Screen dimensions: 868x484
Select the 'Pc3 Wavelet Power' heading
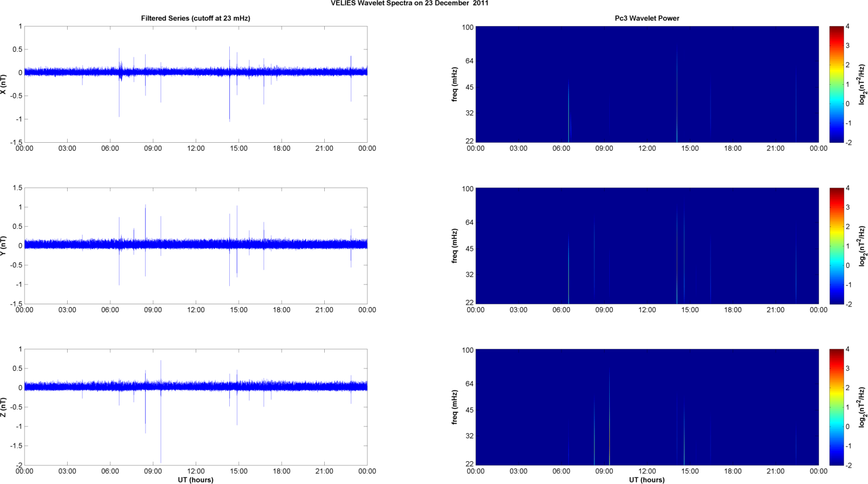[x=647, y=18]
